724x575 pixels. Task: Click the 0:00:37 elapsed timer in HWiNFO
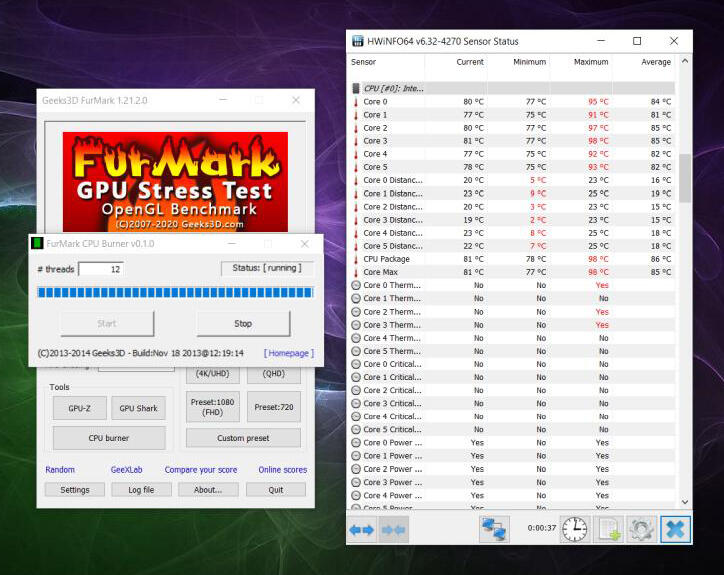coord(542,528)
